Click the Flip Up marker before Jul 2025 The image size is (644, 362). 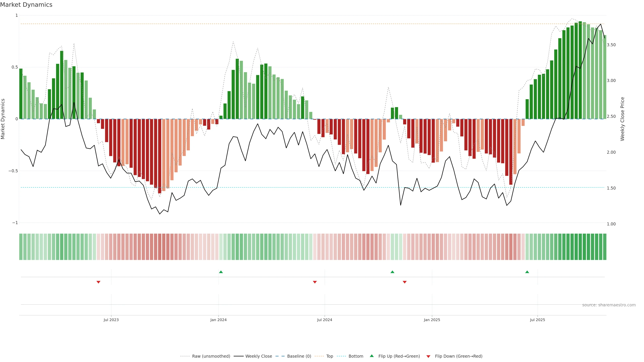point(527,272)
